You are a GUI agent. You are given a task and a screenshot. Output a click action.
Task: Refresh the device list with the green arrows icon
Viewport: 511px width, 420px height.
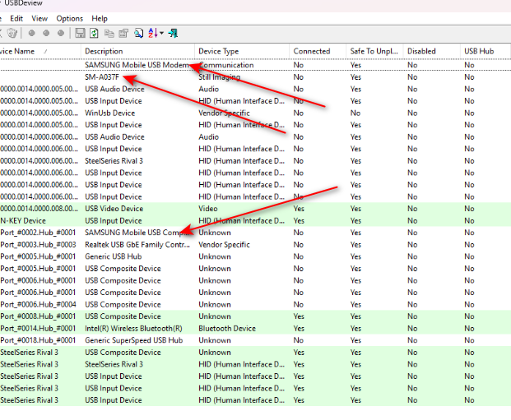tap(94, 33)
